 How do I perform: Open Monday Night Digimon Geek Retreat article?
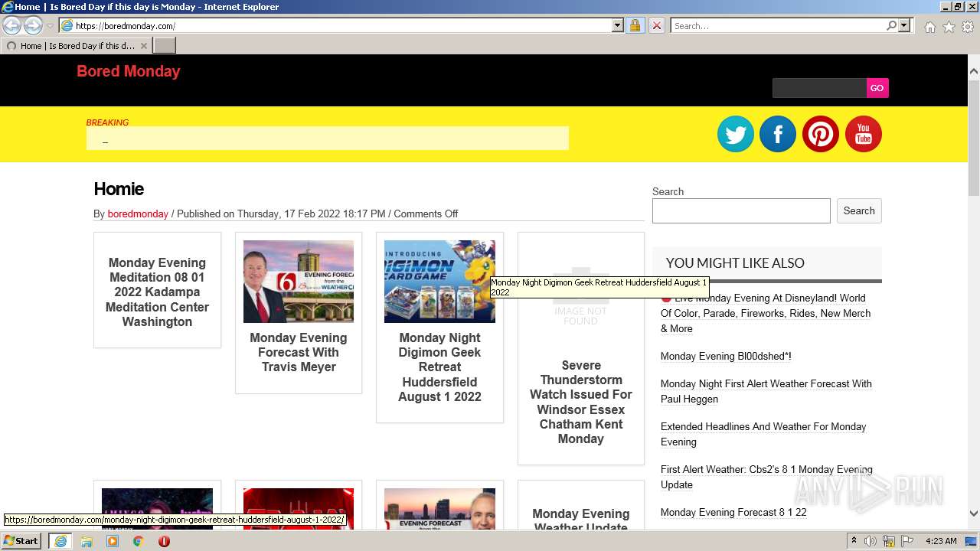point(439,367)
